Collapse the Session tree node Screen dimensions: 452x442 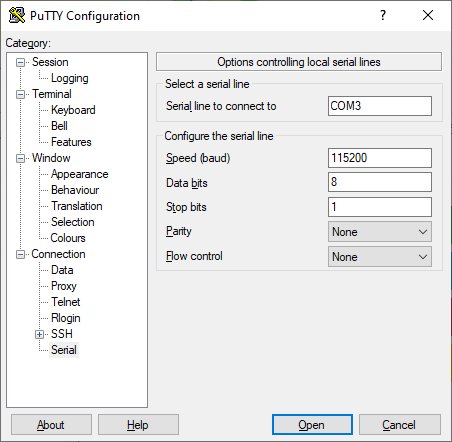(x=20, y=62)
